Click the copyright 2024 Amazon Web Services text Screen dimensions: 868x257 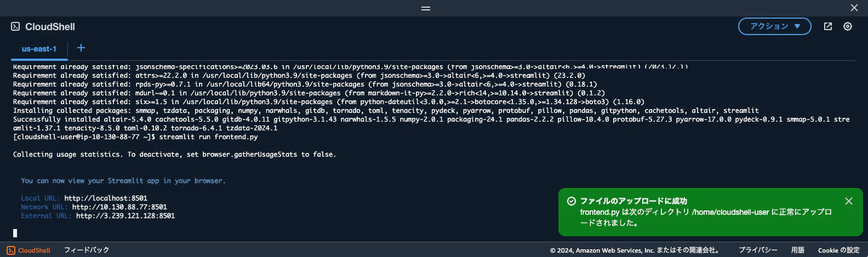(x=635, y=250)
